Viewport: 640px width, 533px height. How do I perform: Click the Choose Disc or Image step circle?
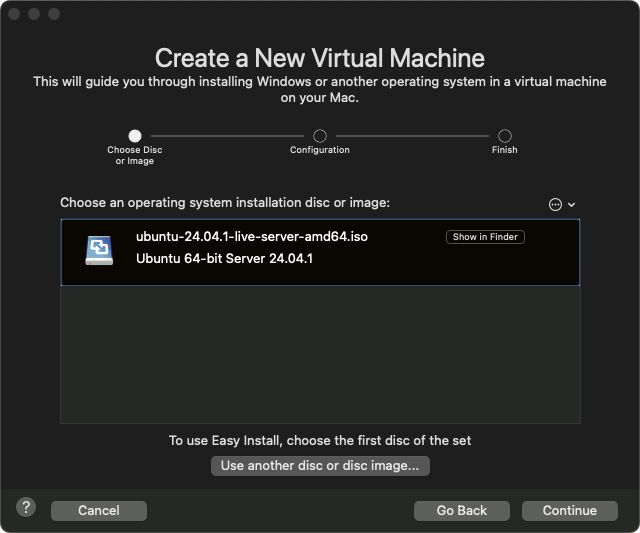(135, 135)
